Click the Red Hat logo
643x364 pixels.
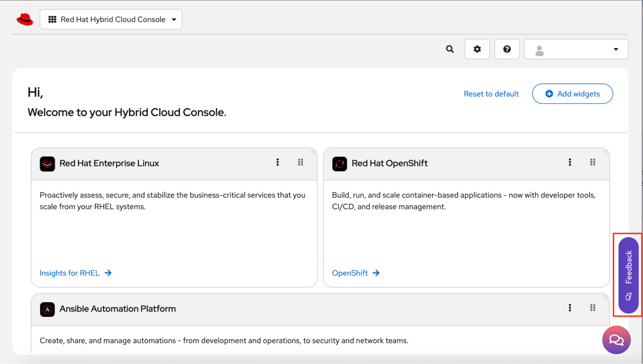[25, 19]
